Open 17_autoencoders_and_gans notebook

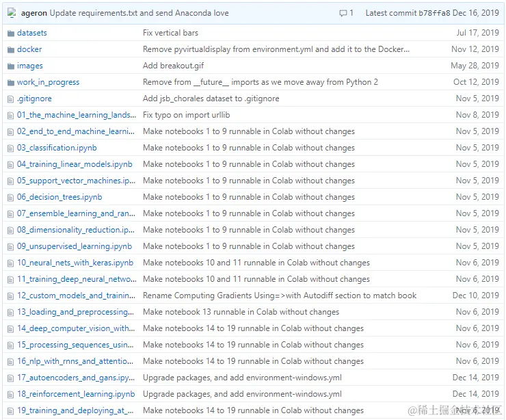tap(76, 378)
